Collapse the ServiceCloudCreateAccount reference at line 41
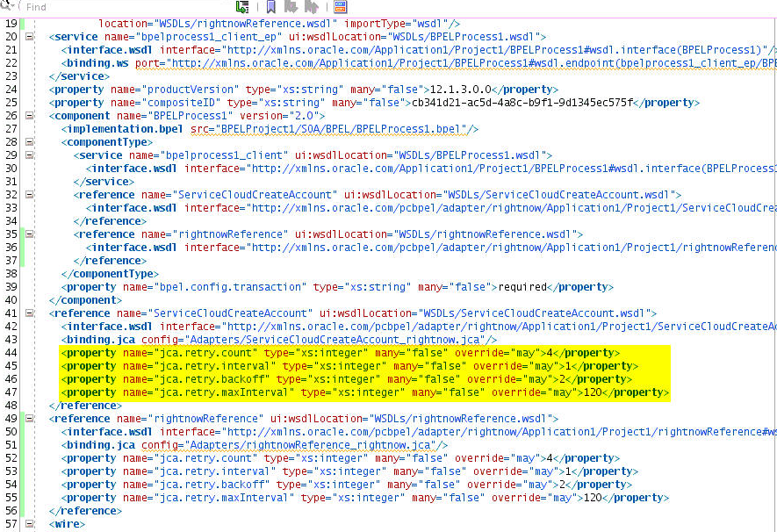The width and height of the screenshot is (777, 532). 29,313
